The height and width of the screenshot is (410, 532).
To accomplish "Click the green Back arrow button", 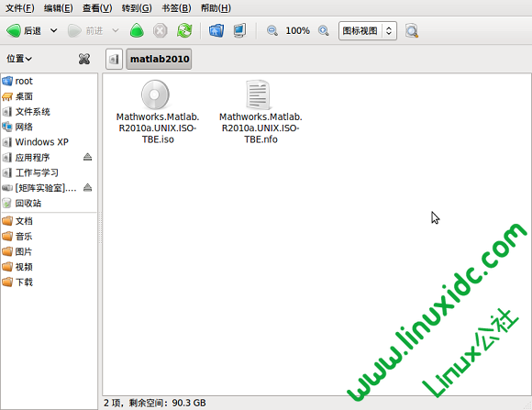I will point(24,31).
